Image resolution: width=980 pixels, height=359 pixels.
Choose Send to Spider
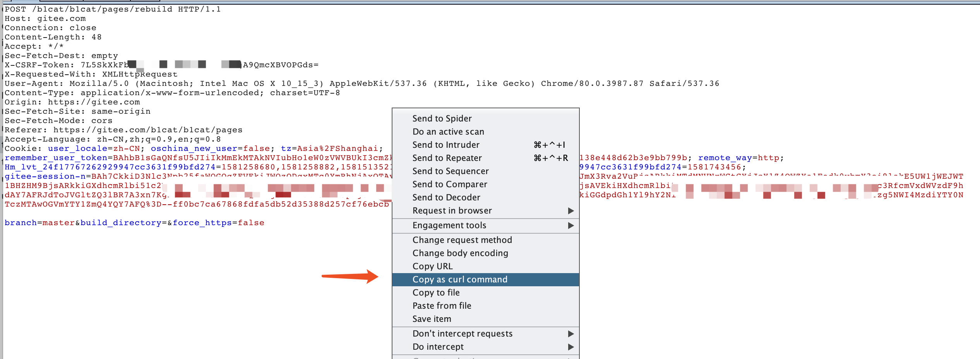pos(485,118)
